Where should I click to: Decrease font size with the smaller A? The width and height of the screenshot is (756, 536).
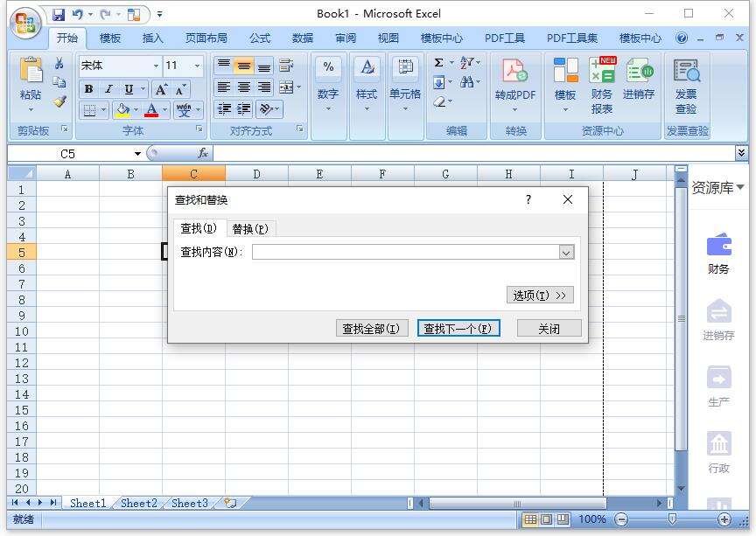pos(180,89)
